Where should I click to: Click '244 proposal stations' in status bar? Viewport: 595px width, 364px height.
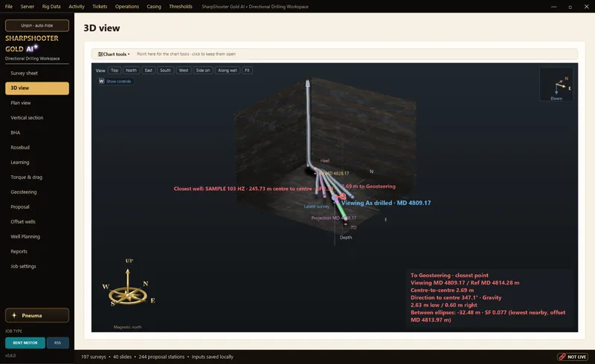tap(161, 357)
